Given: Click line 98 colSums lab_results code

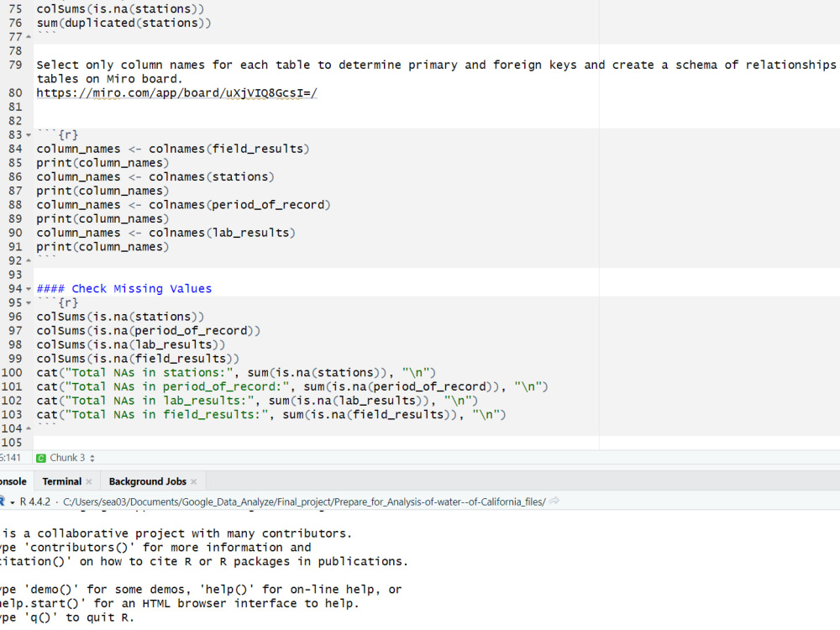Looking at the screenshot, I should pyautogui.click(x=131, y=344).
